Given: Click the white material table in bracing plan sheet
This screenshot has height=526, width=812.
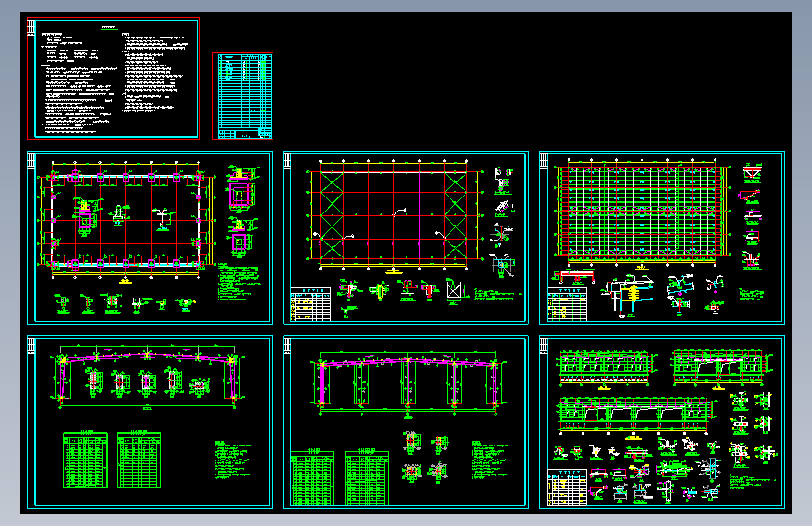Looking at the screenshot, I should click(311, 304).
